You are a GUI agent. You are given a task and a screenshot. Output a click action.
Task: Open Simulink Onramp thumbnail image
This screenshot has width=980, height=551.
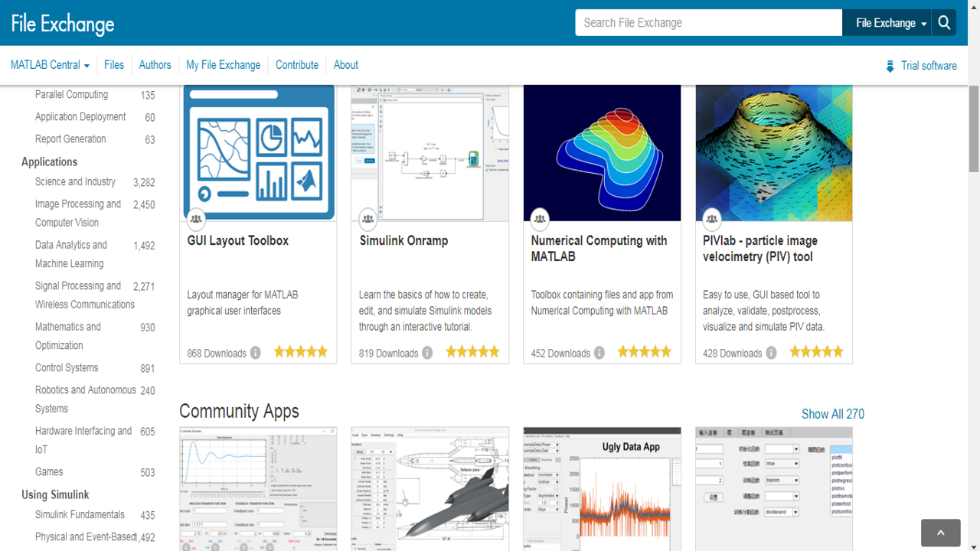coord(430,153)
